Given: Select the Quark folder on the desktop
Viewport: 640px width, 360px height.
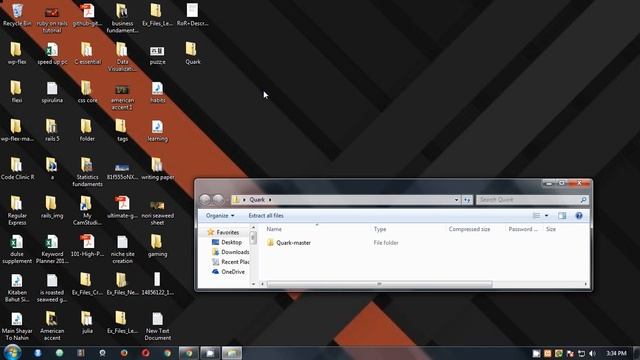Looking at the screenshot, I should tap(192, 53).
